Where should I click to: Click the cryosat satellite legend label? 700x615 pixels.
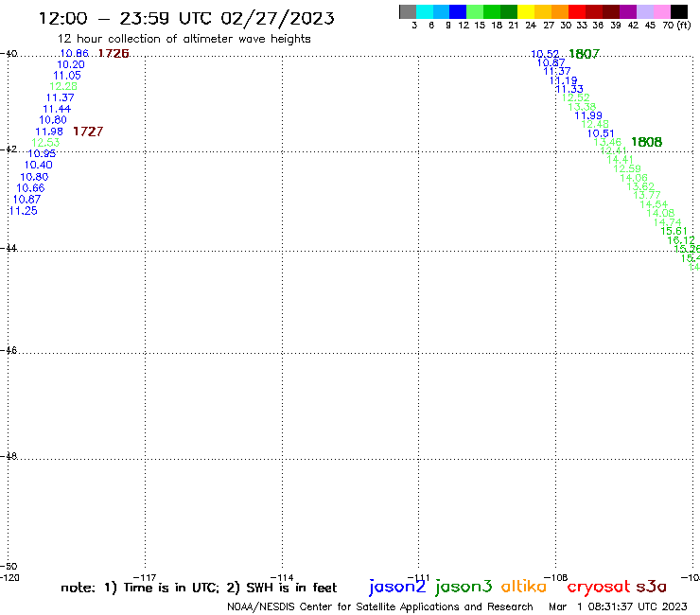point(599,587)
